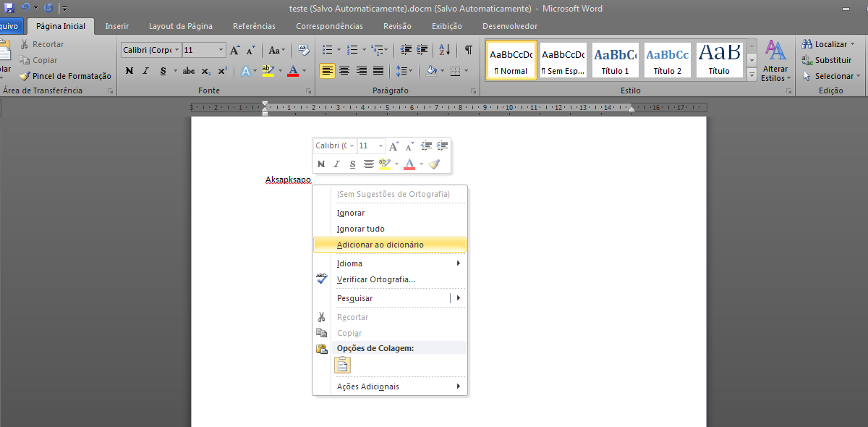Open Verificar Ortografia from the menu
868x427 pixels.
pos(376,279)
